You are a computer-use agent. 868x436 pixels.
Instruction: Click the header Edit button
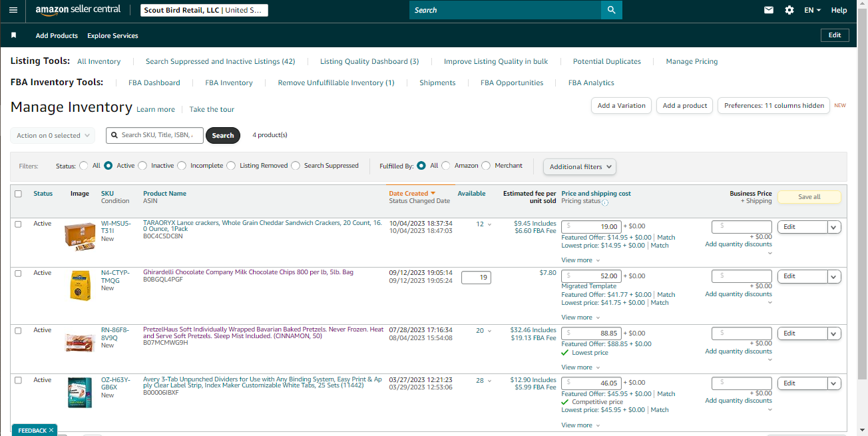coord(835,35)
